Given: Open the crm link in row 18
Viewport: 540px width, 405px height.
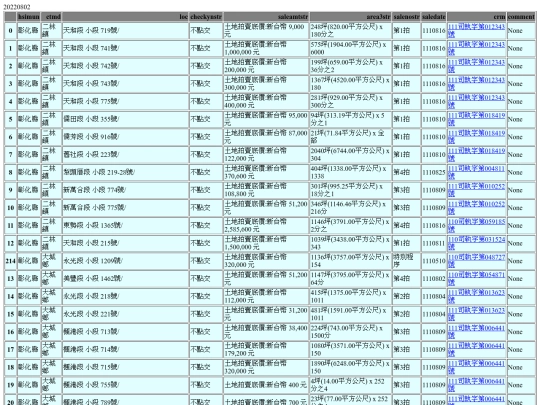Looking at the screenshot, I should pos(476,368).
